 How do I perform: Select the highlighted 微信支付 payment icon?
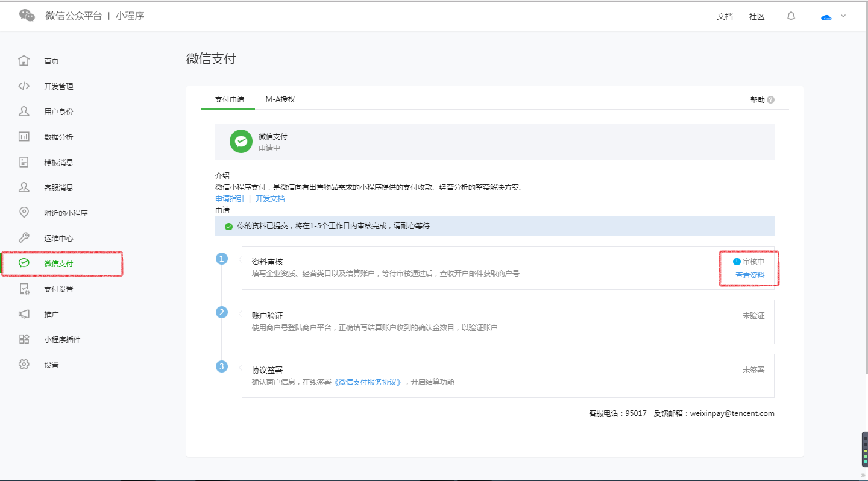click(x=24, y=263)
